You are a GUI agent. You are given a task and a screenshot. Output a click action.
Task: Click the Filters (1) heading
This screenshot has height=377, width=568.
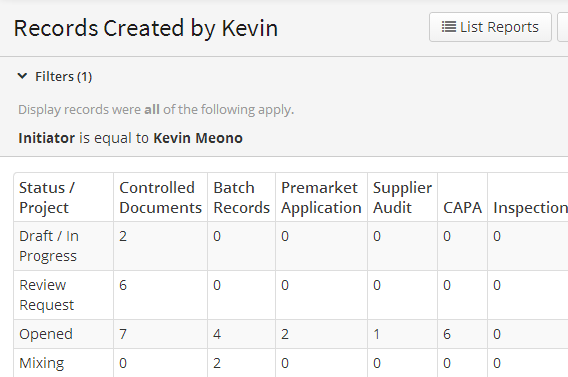point(63,76)
